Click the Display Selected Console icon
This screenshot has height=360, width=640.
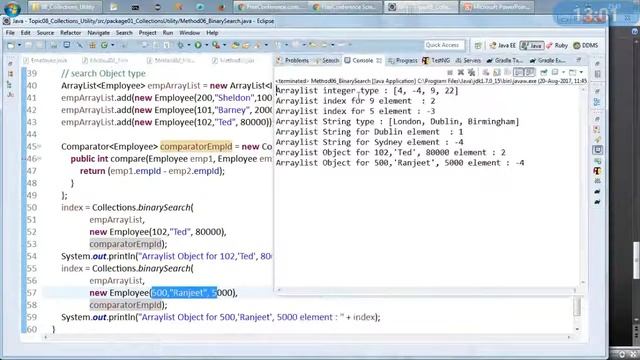(555, 72)
